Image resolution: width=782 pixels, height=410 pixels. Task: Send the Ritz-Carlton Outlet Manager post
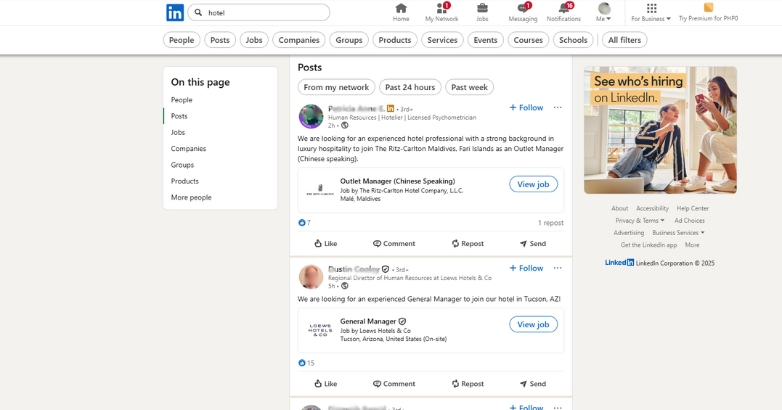point(533,243)
